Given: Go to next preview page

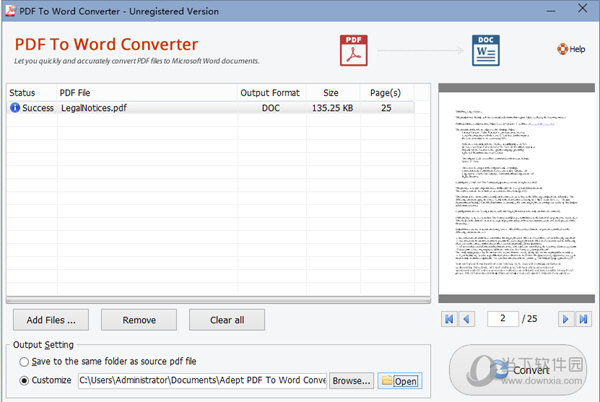Looking at the screenshot, I should pos(566,319).
